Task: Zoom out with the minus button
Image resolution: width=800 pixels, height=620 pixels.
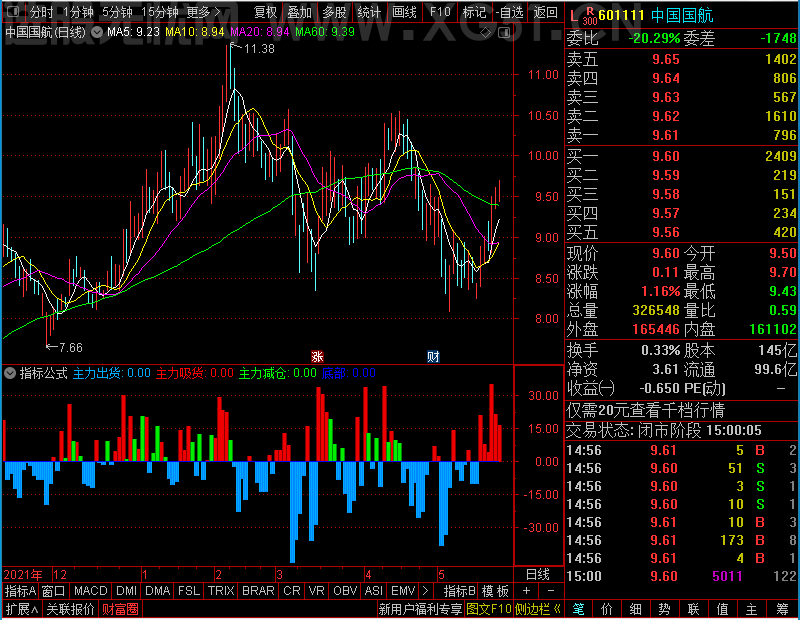Action: [551, 591]
